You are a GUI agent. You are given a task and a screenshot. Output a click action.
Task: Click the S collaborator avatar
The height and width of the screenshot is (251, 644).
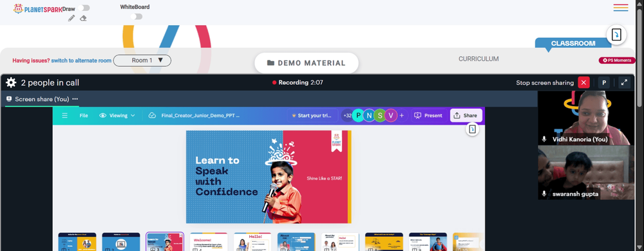tap(380, 116)
